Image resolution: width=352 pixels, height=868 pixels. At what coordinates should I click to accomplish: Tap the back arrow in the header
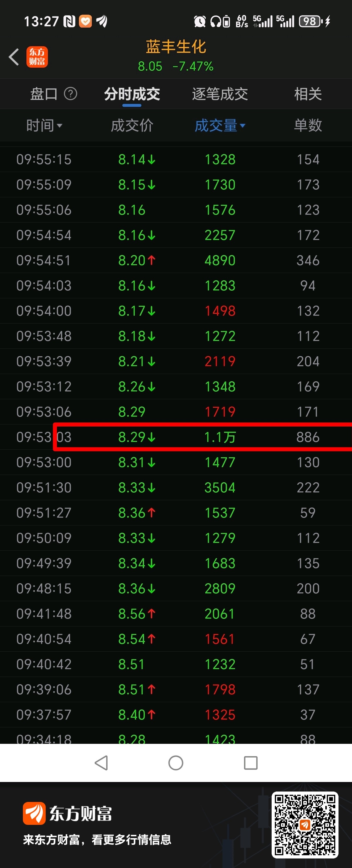coord(14,57)
